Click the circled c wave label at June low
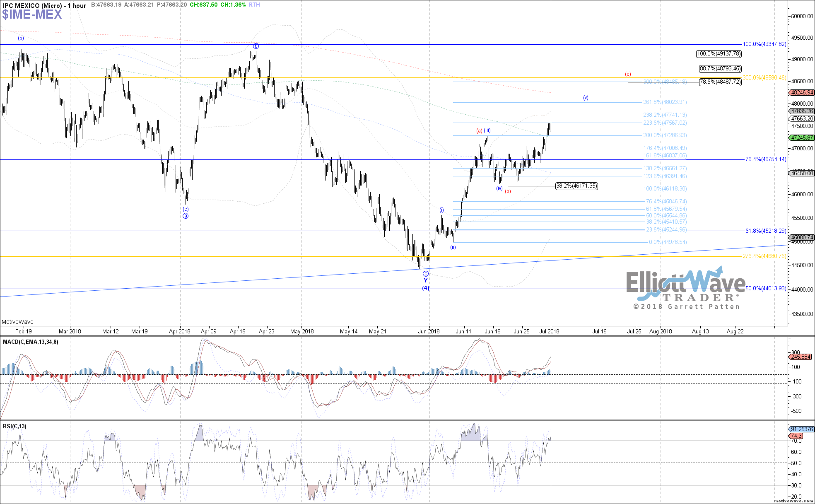Image resolution: width=815 pixels, height=504 pixels. pyautogui.click(x=426, y=274)
